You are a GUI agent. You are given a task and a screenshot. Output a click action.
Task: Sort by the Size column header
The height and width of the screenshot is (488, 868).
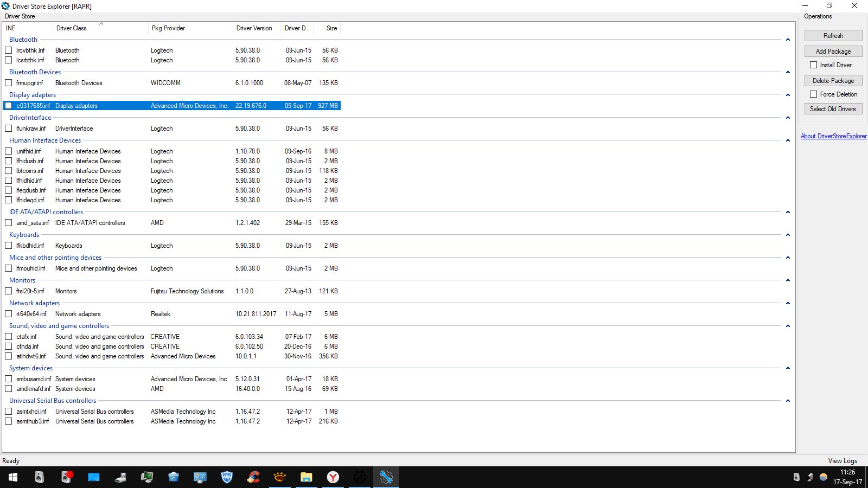(x=328, y=28)
